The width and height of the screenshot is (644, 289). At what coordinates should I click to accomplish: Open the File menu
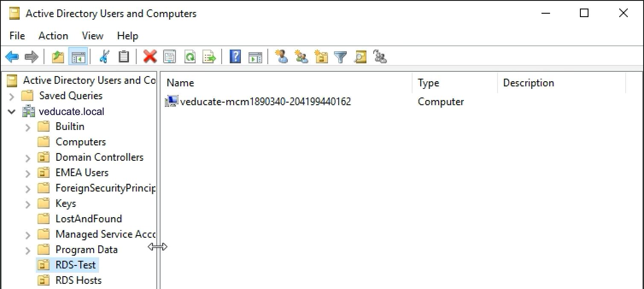tap(18, 36)
